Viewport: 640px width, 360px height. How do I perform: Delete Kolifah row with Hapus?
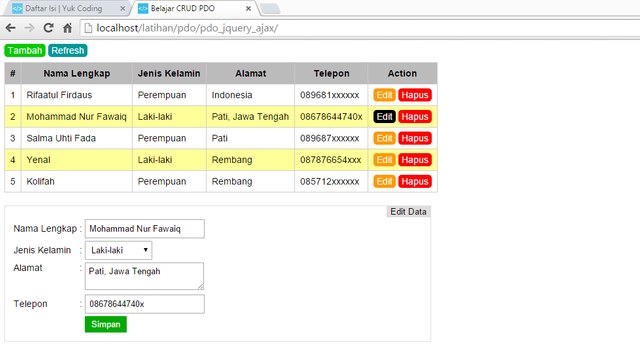pyautogui.click(x=415, y=182)
